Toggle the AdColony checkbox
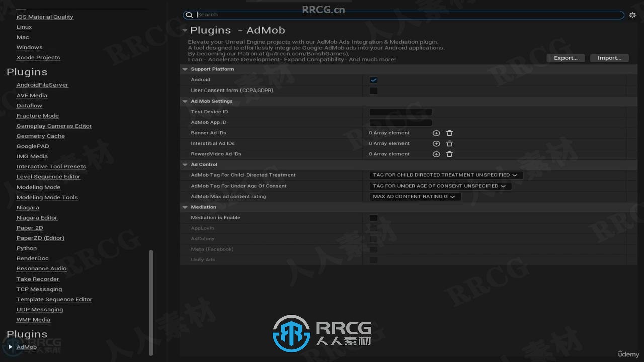The width and height of the screenshot is (644, 362). [x=373, y=239]
